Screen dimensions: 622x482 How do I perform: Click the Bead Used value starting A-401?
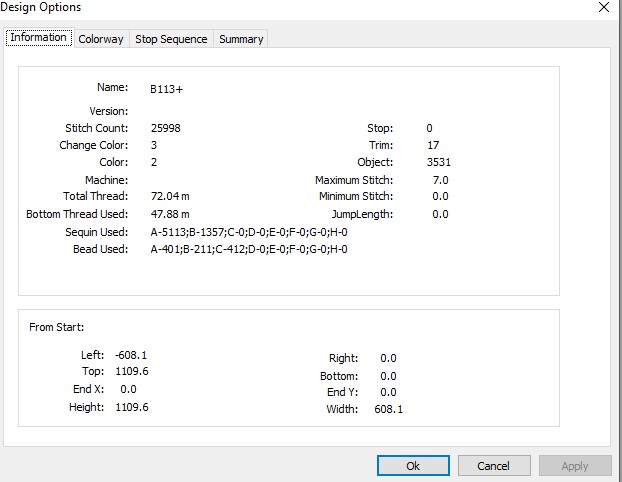click(249, 249)
